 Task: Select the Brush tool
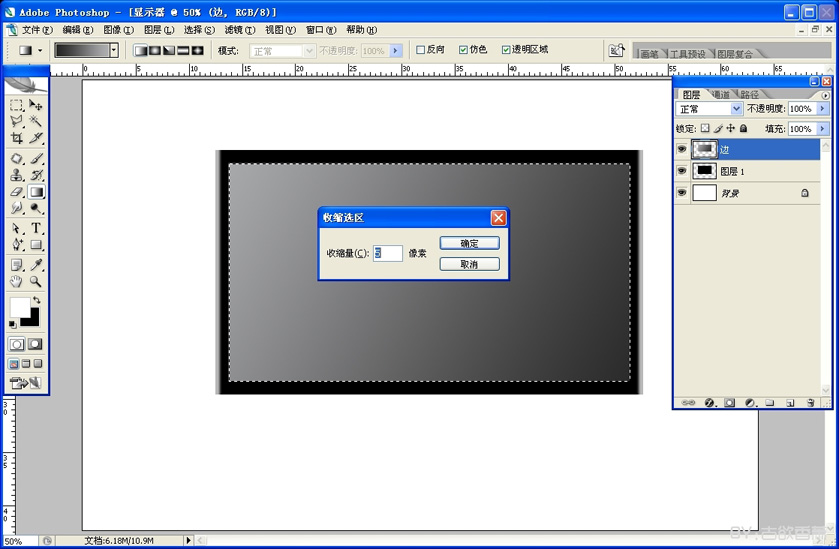pos(36,158)
